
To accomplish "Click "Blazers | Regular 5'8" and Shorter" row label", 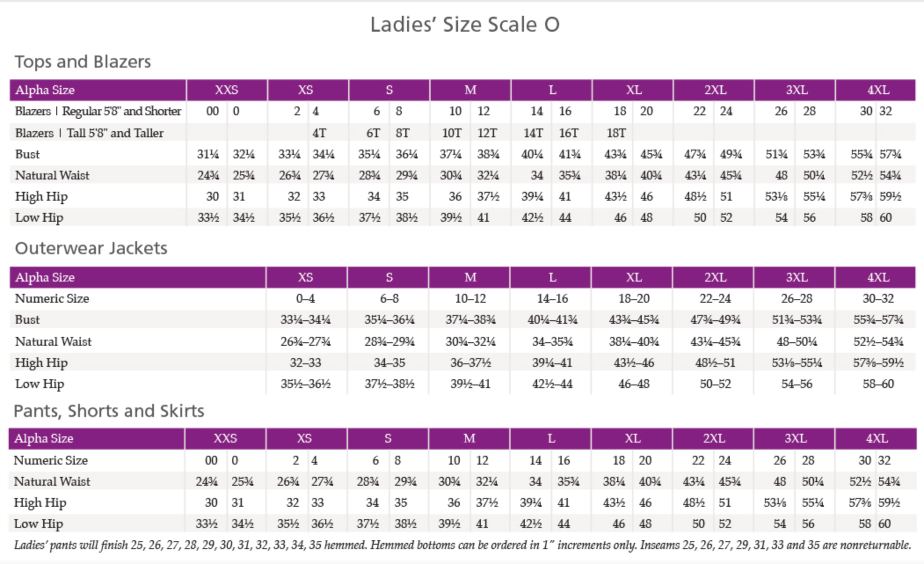I will click(x=98, y=111).
